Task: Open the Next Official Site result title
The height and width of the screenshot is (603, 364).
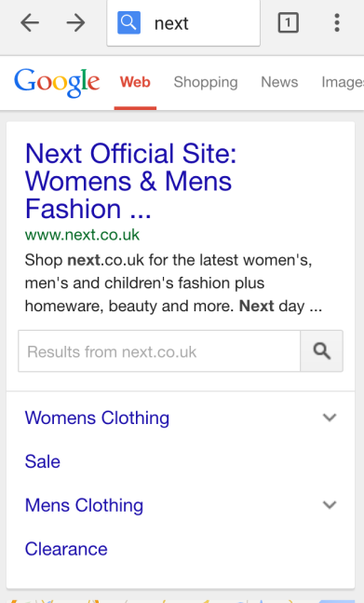Action: point(130,181)
